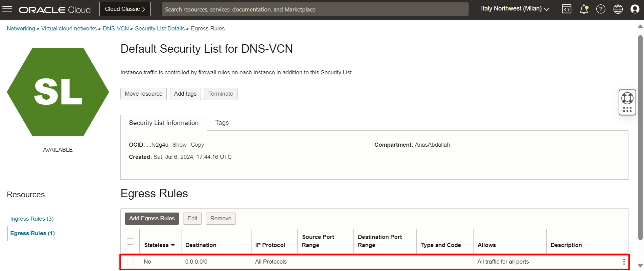Show the full OCID
The height and width of the screenshot is (271, 644).
coord(180,145)
